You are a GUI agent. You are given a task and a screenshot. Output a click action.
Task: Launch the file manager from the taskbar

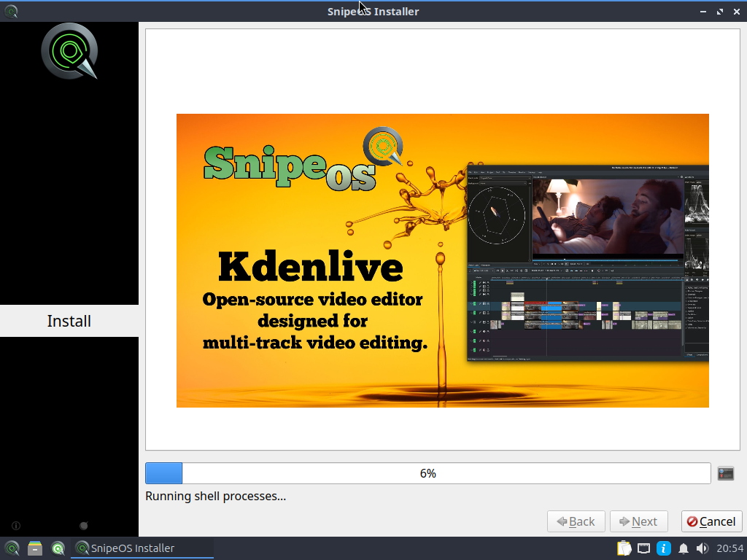pyautogui.click(x=35, y=548)
